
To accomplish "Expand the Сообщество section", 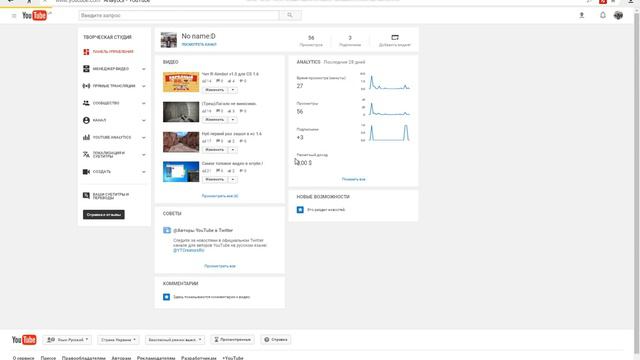I will 144,103.
